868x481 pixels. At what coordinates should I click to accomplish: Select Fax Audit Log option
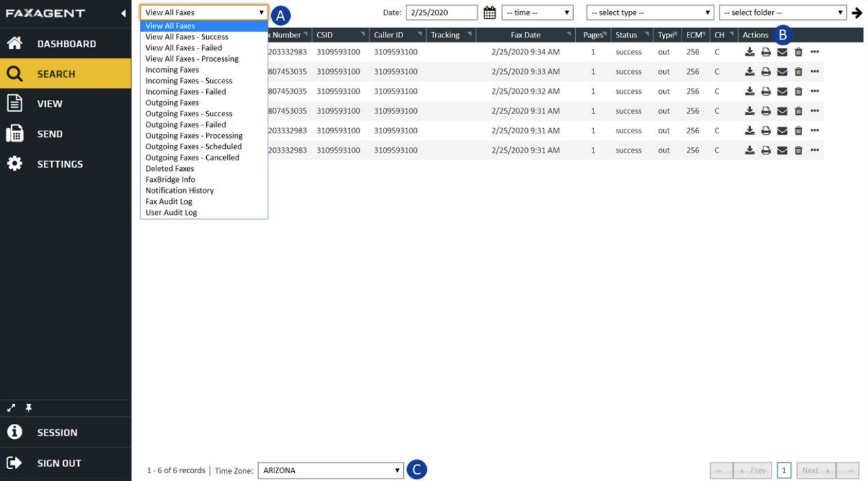204,202
